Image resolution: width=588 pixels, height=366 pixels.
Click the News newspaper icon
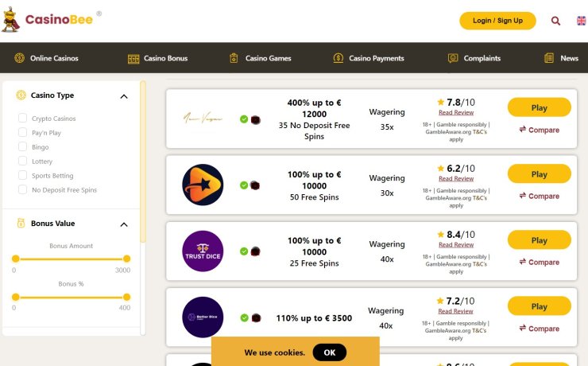(x=549, y=58)
